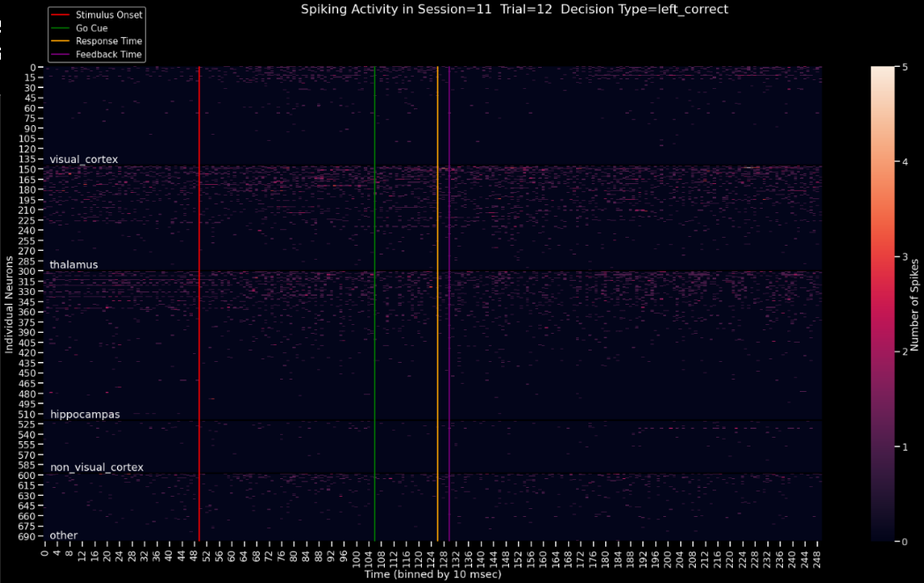Click the colorbar tick labeled 5
Screen dimensions: 924x583
pyautogui.click(x=906, y=67)
